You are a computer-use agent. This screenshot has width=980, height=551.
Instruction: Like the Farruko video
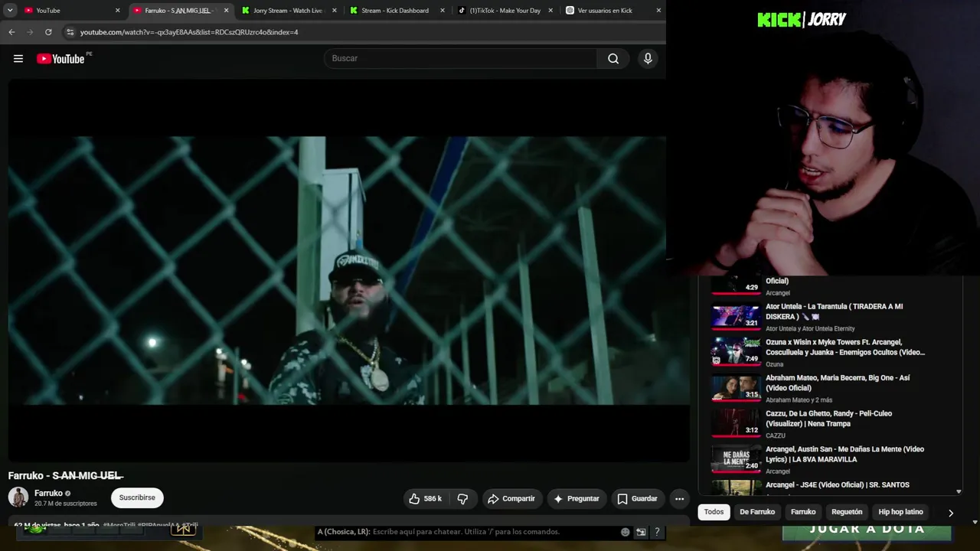(x=425, y=499)
